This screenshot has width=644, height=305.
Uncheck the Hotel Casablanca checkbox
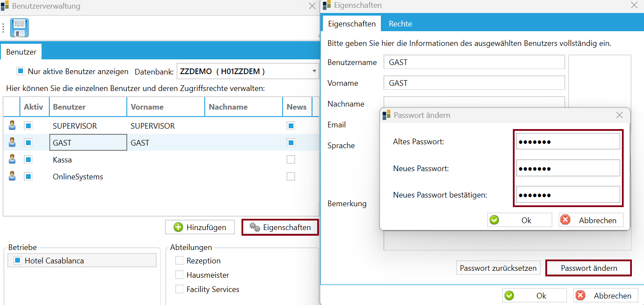coord(17,260)
